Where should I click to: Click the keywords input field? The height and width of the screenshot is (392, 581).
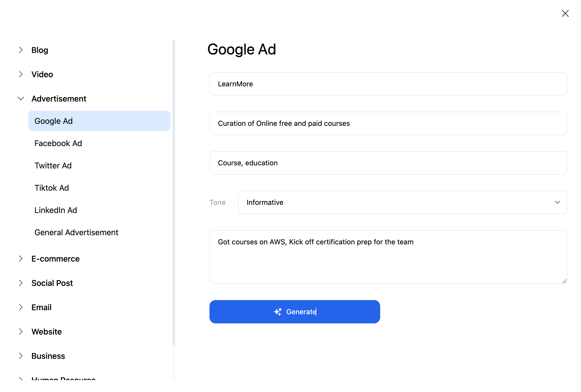pos(388,163)
